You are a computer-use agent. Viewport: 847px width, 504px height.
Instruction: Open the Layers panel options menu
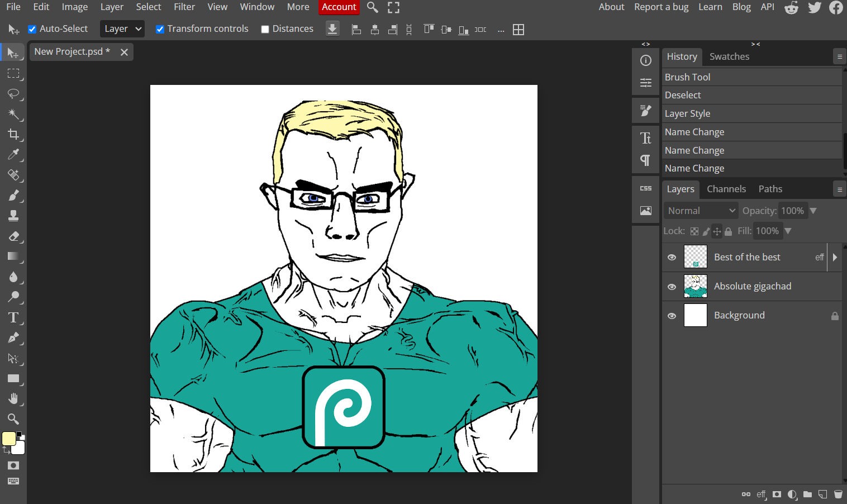coord(839,189)
